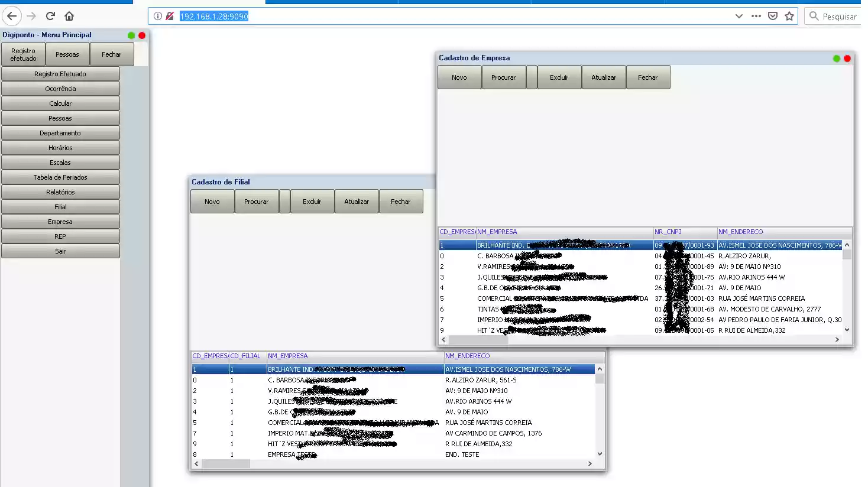Image resolution: width=868 pixels, height=487 pixels.
Task: Switch to the "Pessoas" tab button
Action: 67,54
